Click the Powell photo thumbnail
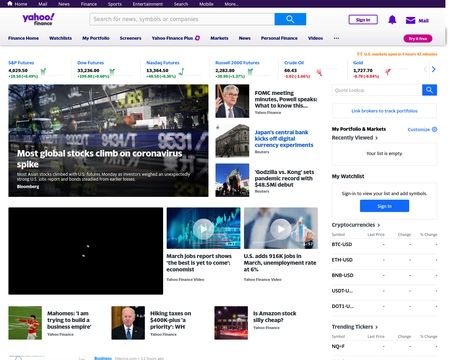Screen dimensions: 450x360 click(232, 101)
